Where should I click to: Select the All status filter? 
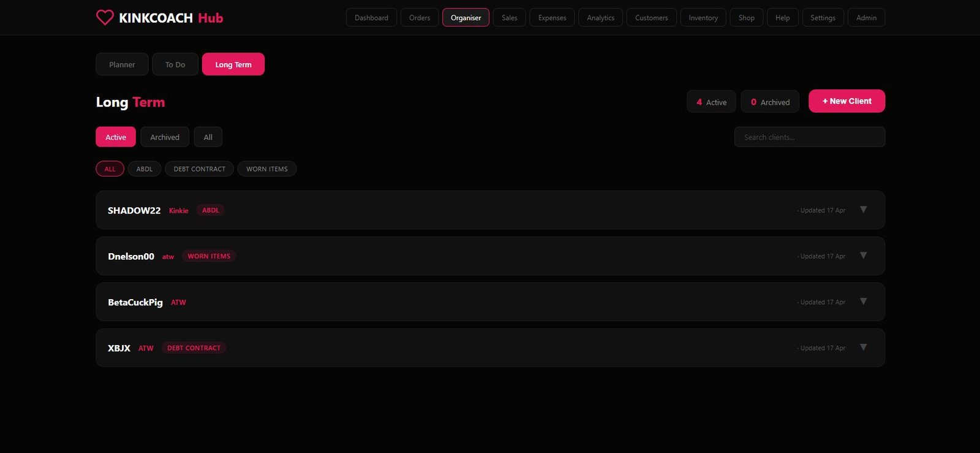click(208, 137)
